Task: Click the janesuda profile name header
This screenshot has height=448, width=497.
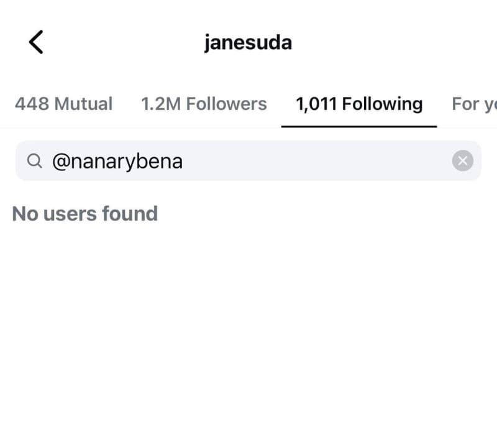Action: tap(248, 42)
